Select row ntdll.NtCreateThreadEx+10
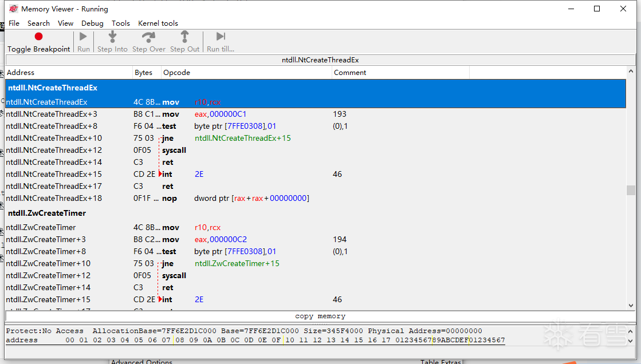Screen dimensions: 641x364 [x=316, y=138]
